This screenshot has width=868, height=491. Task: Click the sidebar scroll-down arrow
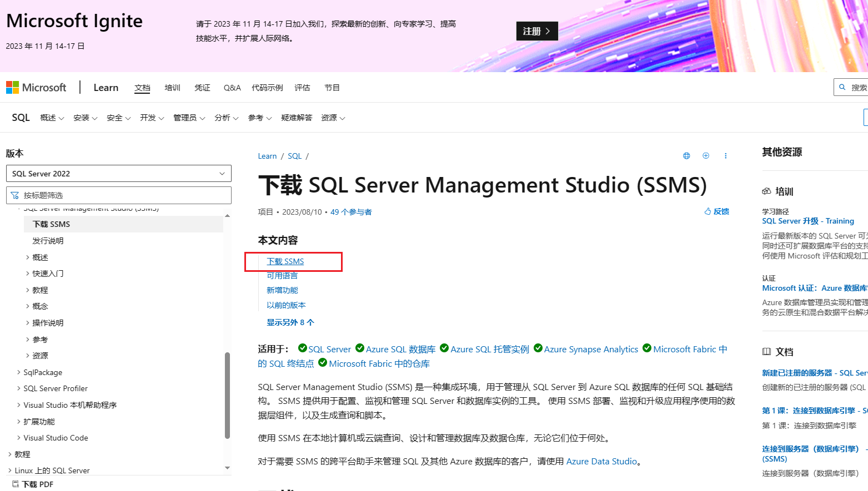pyautogui.click(x=227, y=468)
